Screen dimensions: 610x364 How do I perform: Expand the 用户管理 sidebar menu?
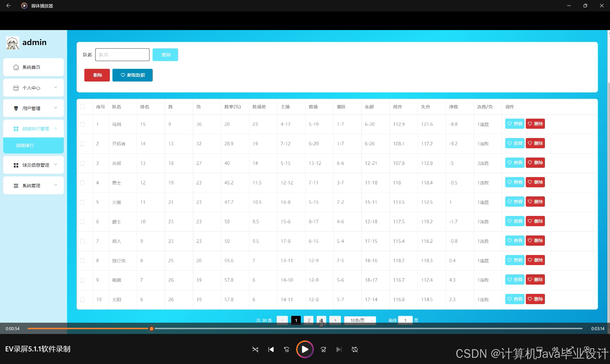(x=33, y=108)
